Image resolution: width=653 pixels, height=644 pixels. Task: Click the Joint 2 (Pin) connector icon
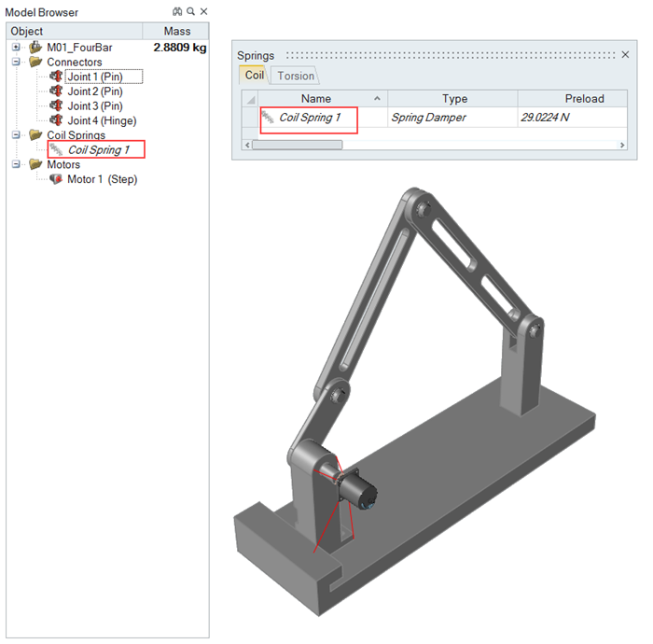tap(56, 91)
